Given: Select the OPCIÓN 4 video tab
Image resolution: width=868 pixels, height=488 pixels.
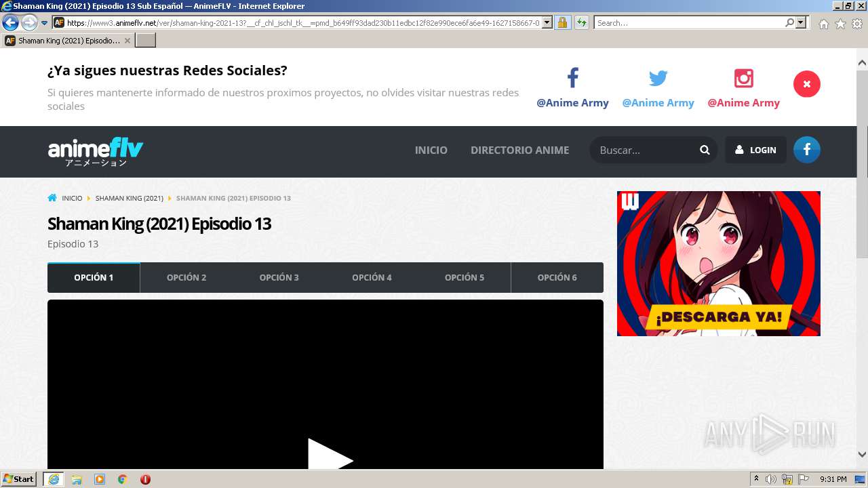Looking at the screenshot, I should coord(372,278).
